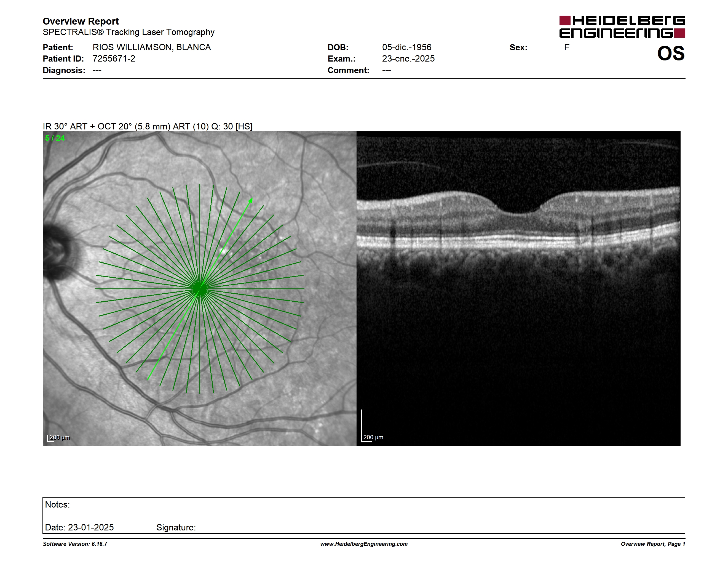Click the 'Signature:' field
This screenshot has width=728, height=563.
(x=176, y=527)
